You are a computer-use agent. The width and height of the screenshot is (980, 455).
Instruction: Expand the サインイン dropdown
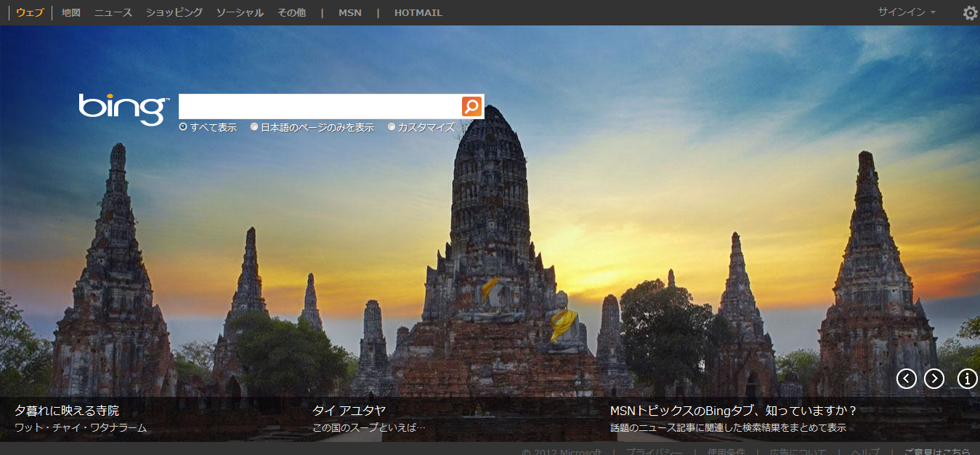(x=906, y=12)
